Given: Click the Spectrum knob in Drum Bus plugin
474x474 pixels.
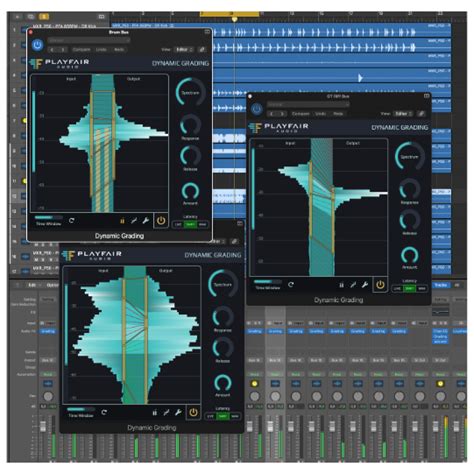Looking at the screenshot, I should [x=190, y=92].
